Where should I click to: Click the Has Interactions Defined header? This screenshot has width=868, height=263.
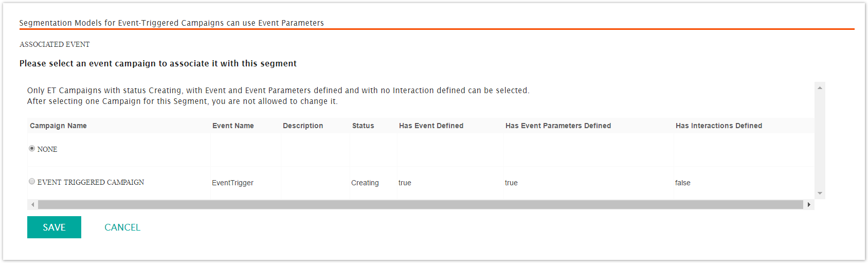(x=718, y=126)
